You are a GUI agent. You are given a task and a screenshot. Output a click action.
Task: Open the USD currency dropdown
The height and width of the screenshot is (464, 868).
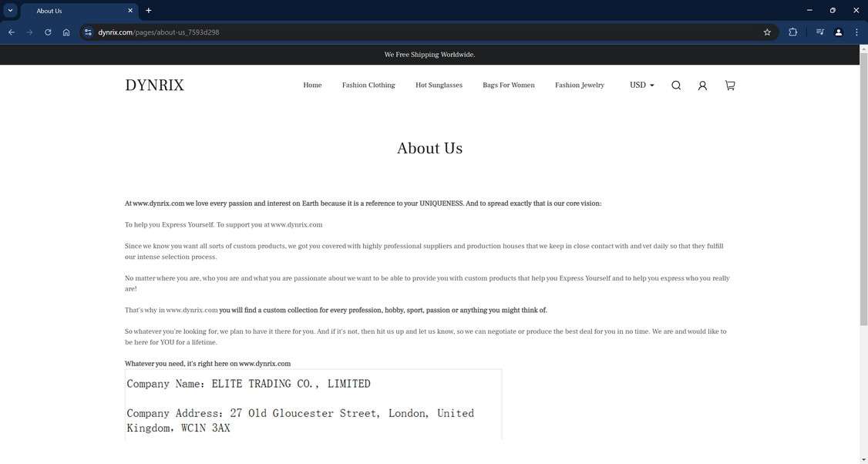click(641, 86)
